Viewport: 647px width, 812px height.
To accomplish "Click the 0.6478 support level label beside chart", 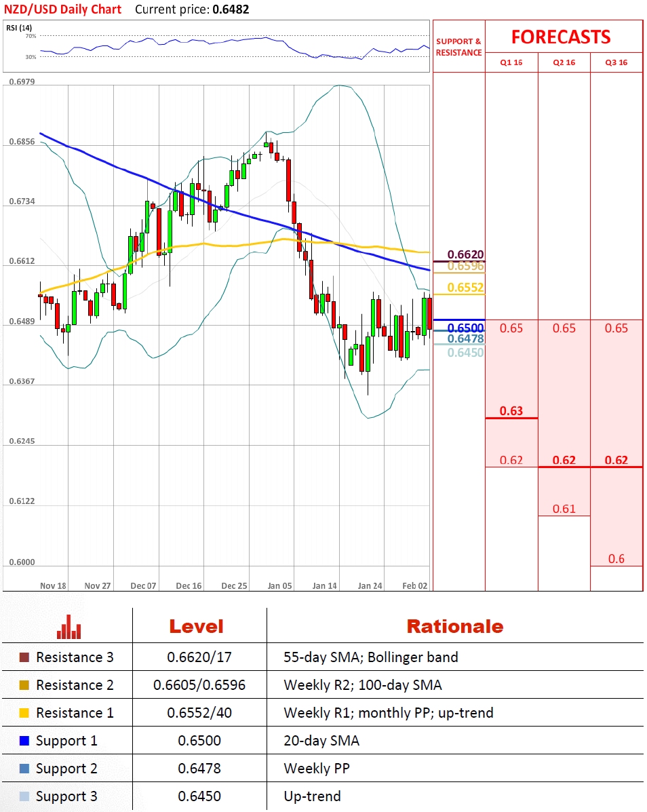I will pos(466,339).
